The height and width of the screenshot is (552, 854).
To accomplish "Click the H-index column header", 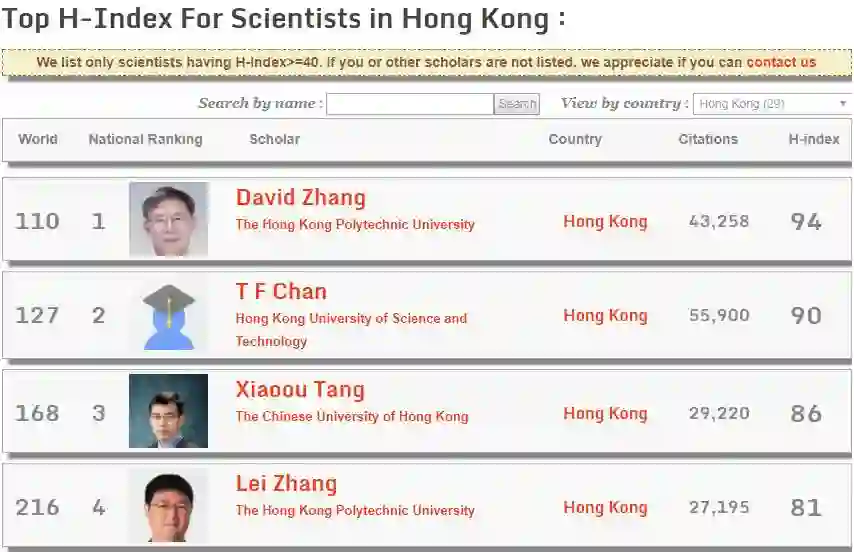I will [x=813, y=139].
